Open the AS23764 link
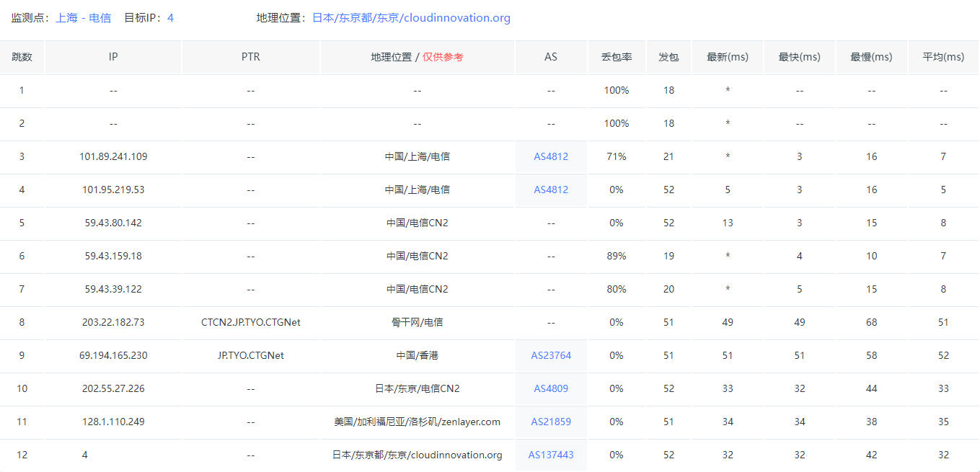The height and width of the screenshot is (472, 980). [x=551, y=355]
